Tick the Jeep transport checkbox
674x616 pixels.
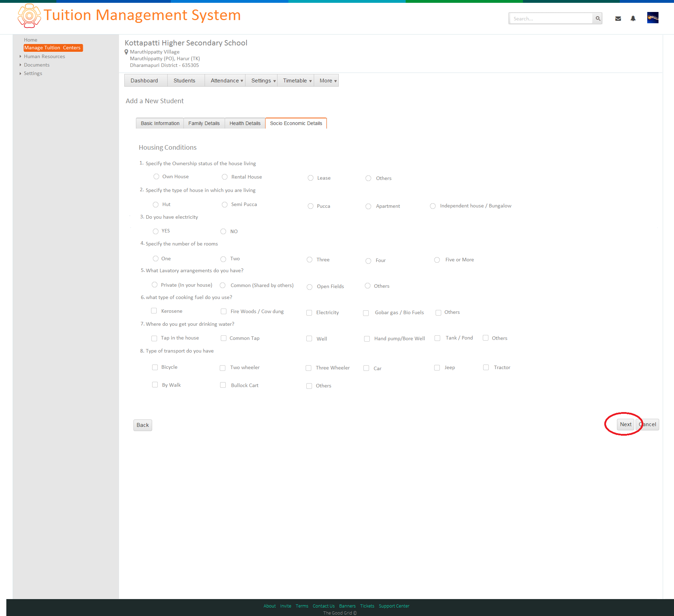[x=437, y=368]
